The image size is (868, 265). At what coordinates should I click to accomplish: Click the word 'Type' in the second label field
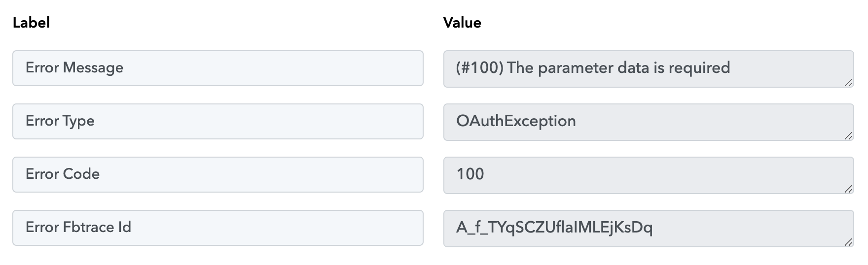[78, 121]
